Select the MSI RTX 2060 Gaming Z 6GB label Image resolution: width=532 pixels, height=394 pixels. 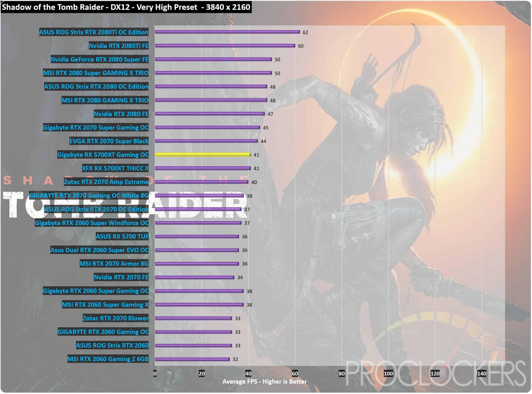coord(108,359)
